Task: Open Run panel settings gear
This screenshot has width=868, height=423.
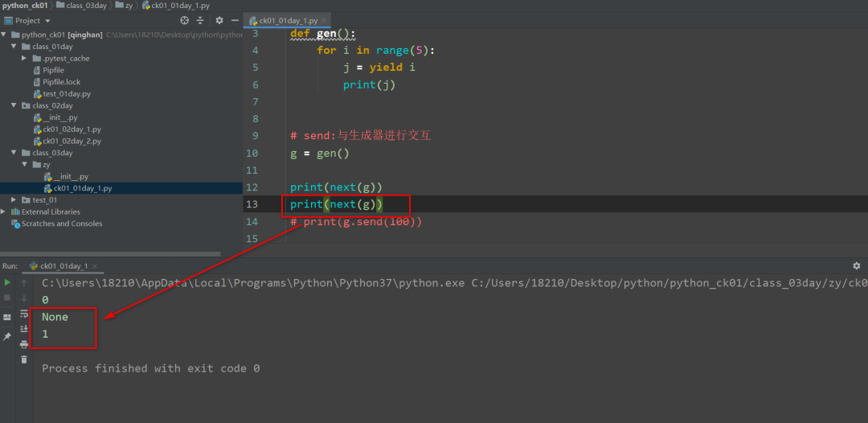Action: tap(857, 265)
